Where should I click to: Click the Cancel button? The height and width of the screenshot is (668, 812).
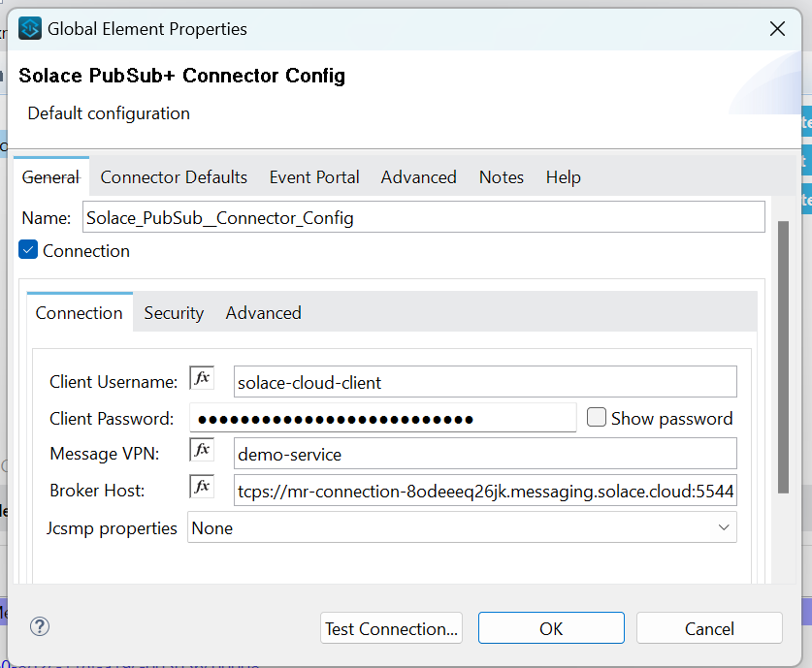(x=709, y=629)
